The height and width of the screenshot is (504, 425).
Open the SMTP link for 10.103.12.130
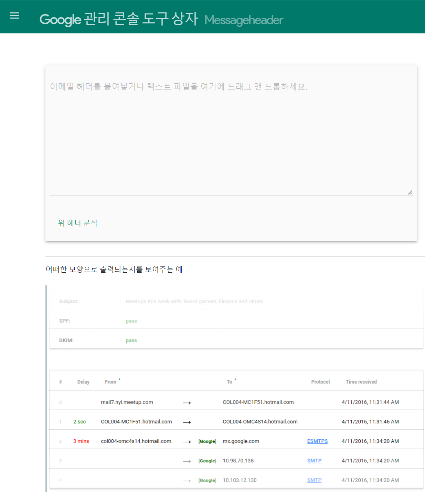(314, 480)
